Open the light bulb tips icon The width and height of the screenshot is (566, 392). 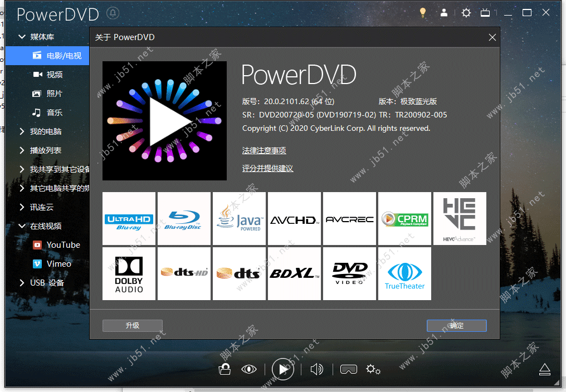(x=423, y=13)
